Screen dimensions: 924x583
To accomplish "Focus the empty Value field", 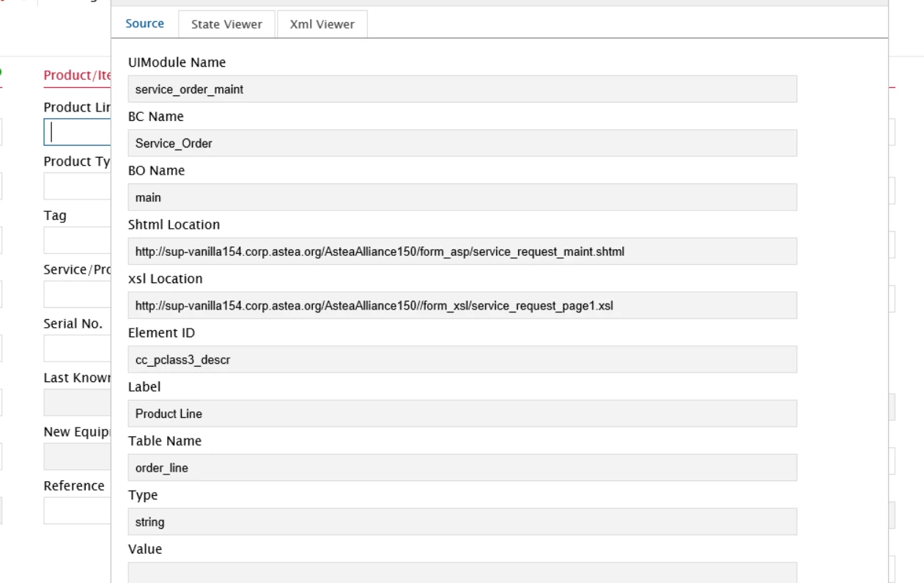I will (x=462, y=573).
